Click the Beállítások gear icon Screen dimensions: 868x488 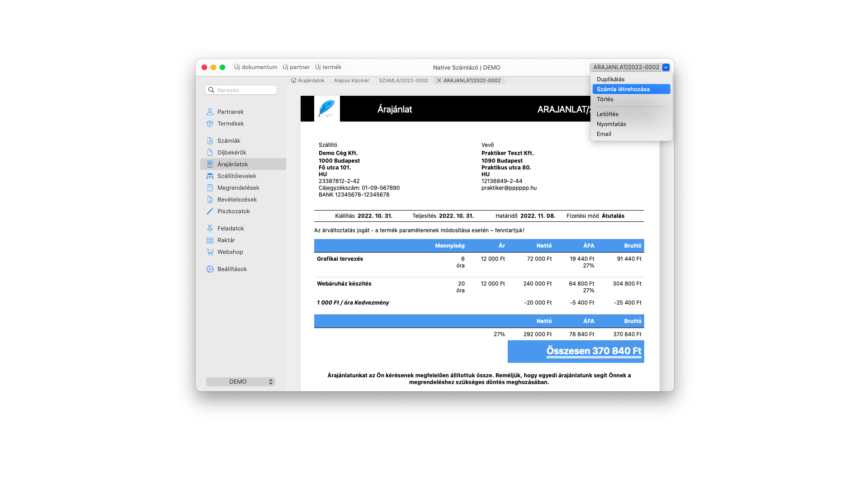click(x=210, y=269)
